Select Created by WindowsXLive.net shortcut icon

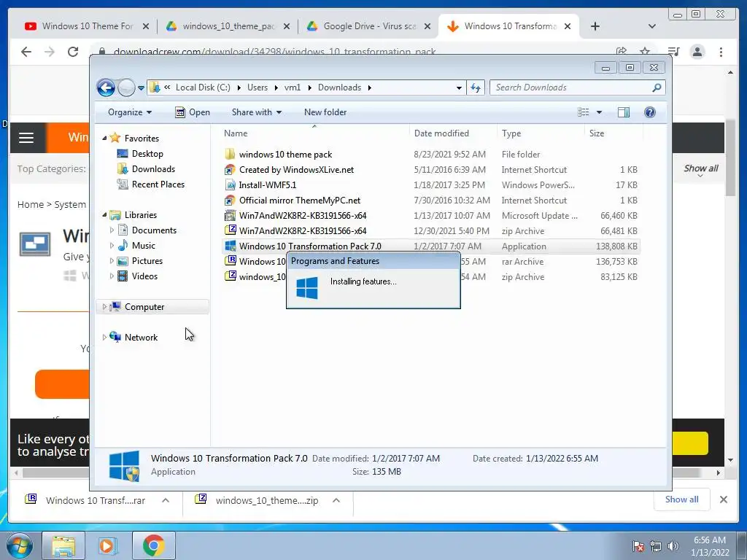click(x=230, y=169)
